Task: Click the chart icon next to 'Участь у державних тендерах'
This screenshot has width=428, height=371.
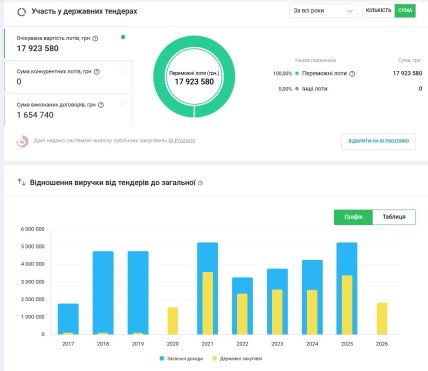Action: click(x=21, y=12)
